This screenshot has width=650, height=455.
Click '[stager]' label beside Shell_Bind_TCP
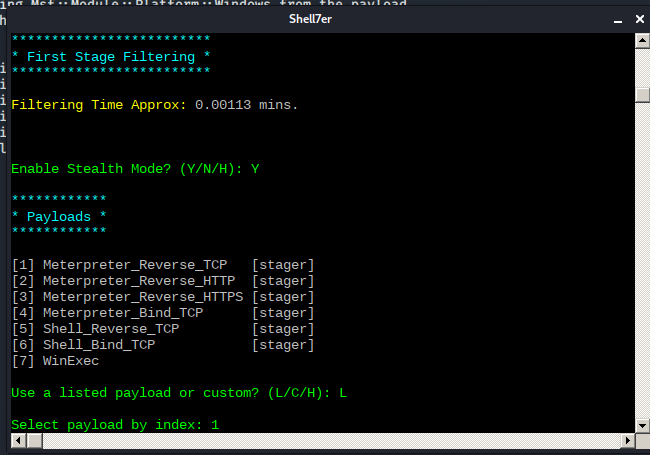[x=283, y=345]
